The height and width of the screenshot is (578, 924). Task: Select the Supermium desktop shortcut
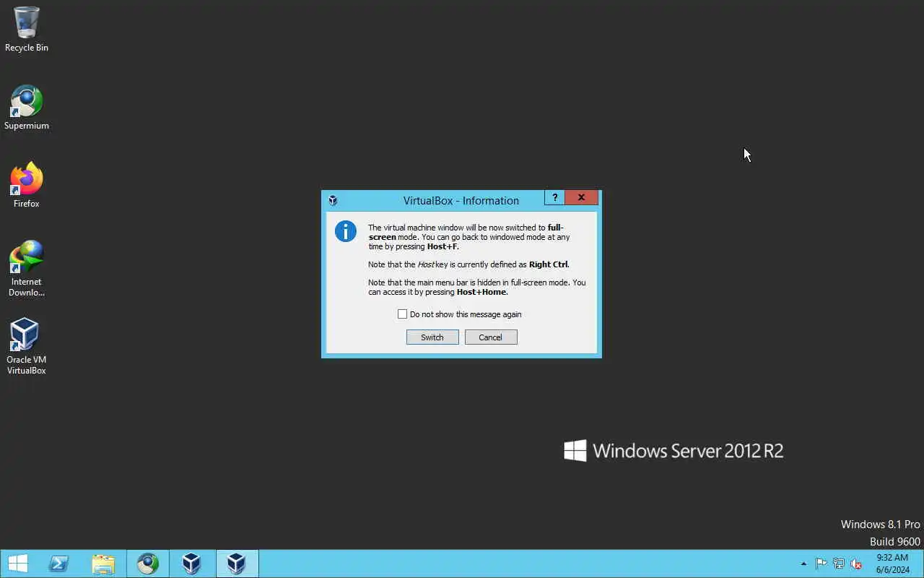coord(27,108)
